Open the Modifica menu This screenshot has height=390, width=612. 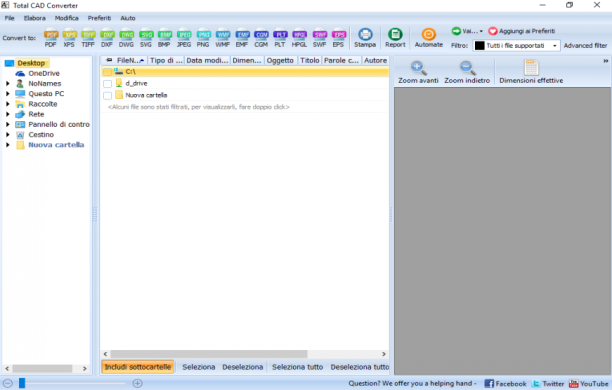(x=66, y=18)
